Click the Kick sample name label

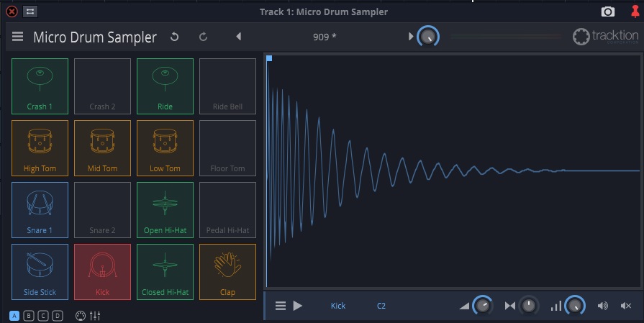[338, 306]
